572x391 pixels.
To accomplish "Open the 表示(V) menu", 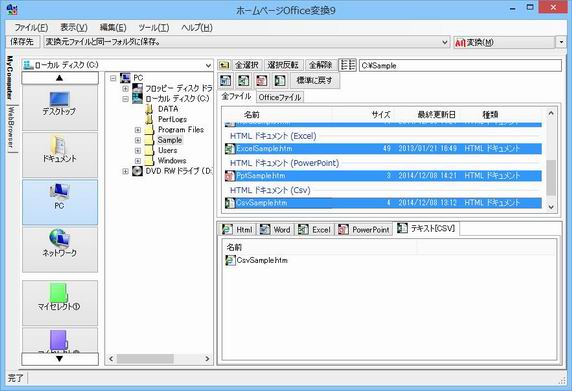I will (74, 27).
